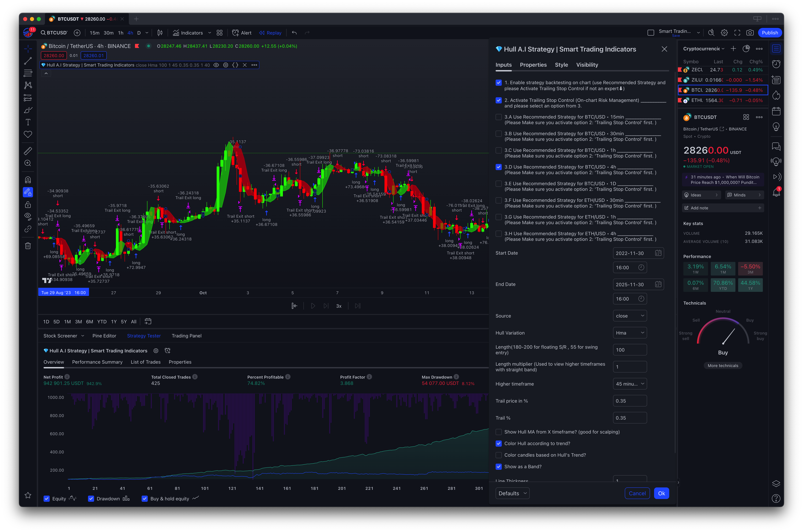Click trash icon to remove drawings

pyautogui.click(x=28, y=246)
